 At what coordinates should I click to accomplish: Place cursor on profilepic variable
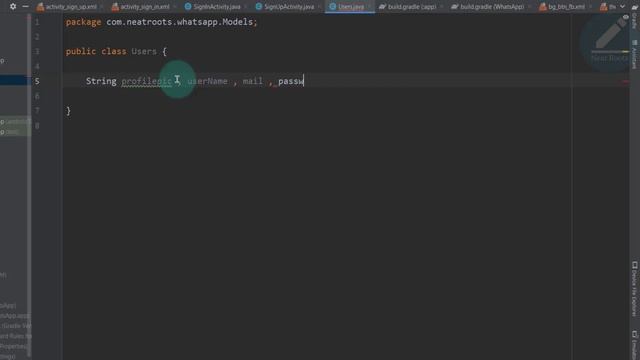click(x=146, y=81)
